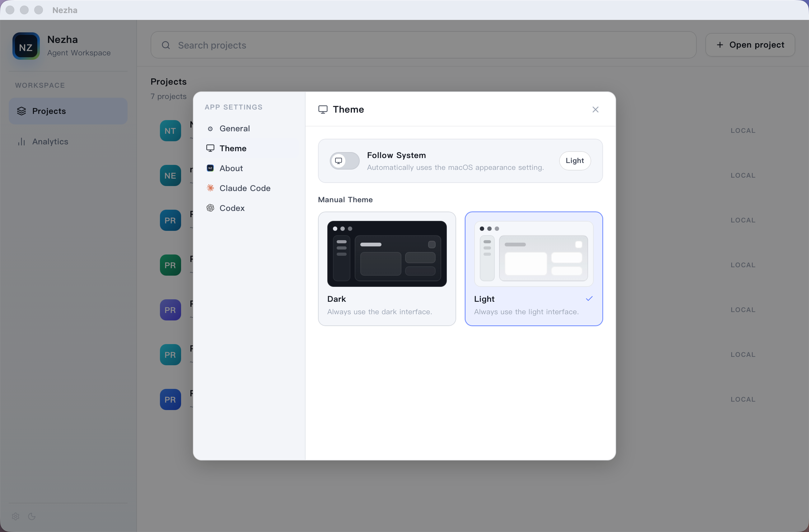Click the gear icon next to General
809x532 pixels.
pyautogui.click(x=210, y=128)
